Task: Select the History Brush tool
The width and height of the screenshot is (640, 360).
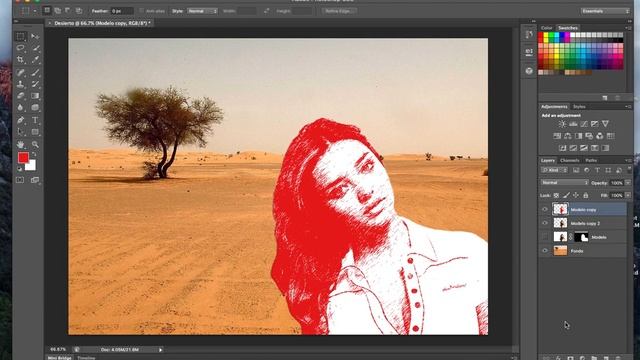Action: tap(35, 84)
